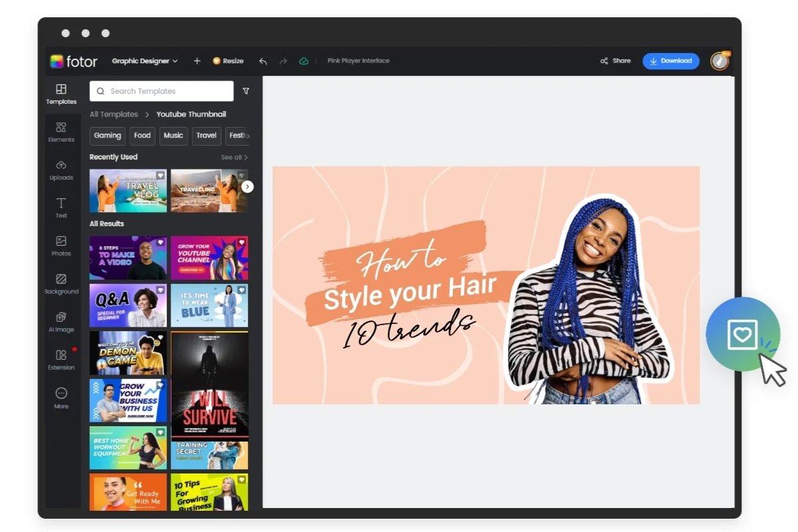This screenshot has width=798, height=532.
Task: Open the Photos panel
Action: [x=61, y=245]
